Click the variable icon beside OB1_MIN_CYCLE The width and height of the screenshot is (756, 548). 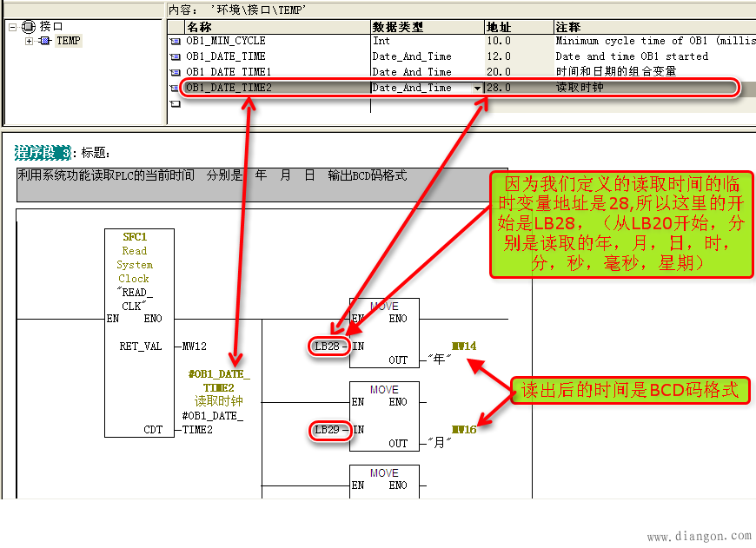tap(176, 41)
